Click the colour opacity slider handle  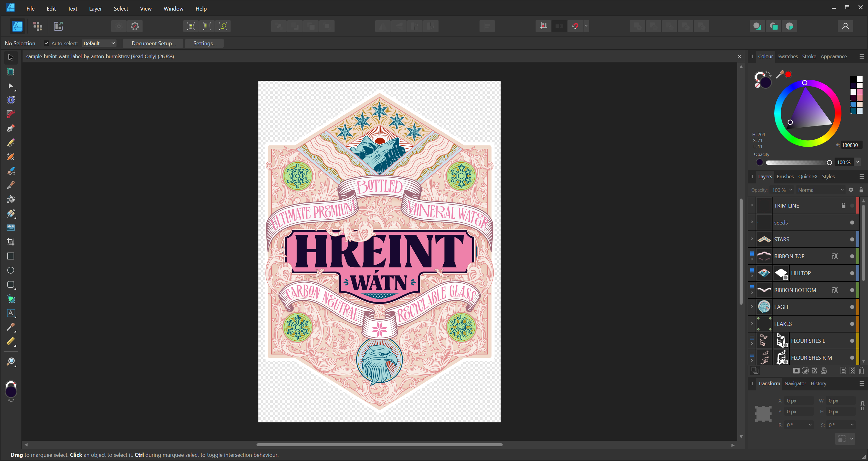pos(829,163)
